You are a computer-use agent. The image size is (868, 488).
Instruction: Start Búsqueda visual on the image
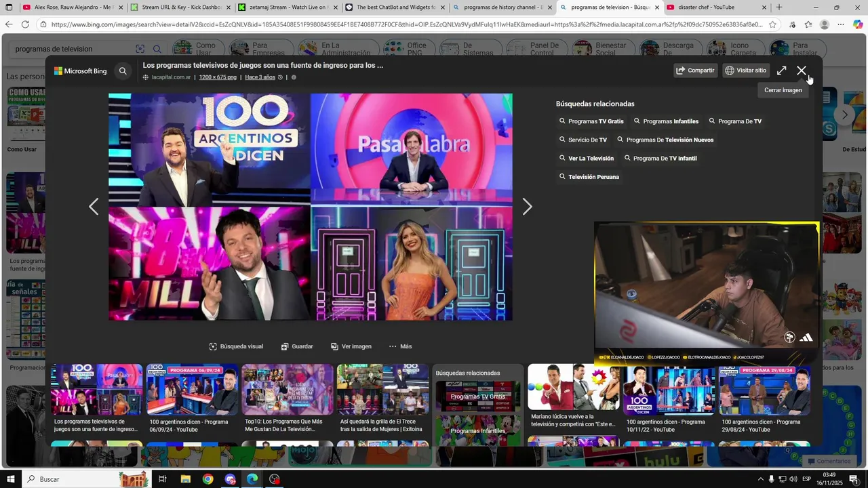236,346
